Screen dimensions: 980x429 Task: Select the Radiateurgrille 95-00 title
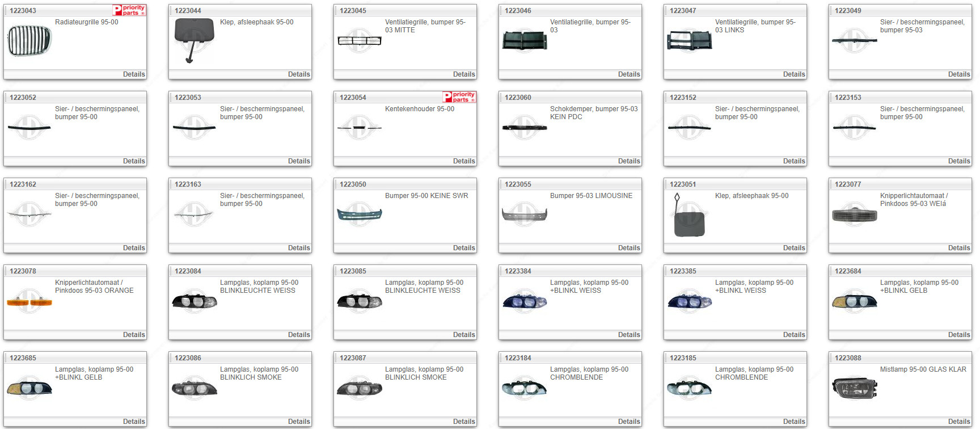click(87, 22)
